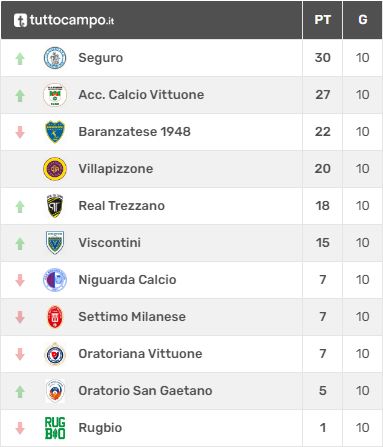
Task: Select the Baranzatese 1948 shield badge
Action: [x=55, y=132]
